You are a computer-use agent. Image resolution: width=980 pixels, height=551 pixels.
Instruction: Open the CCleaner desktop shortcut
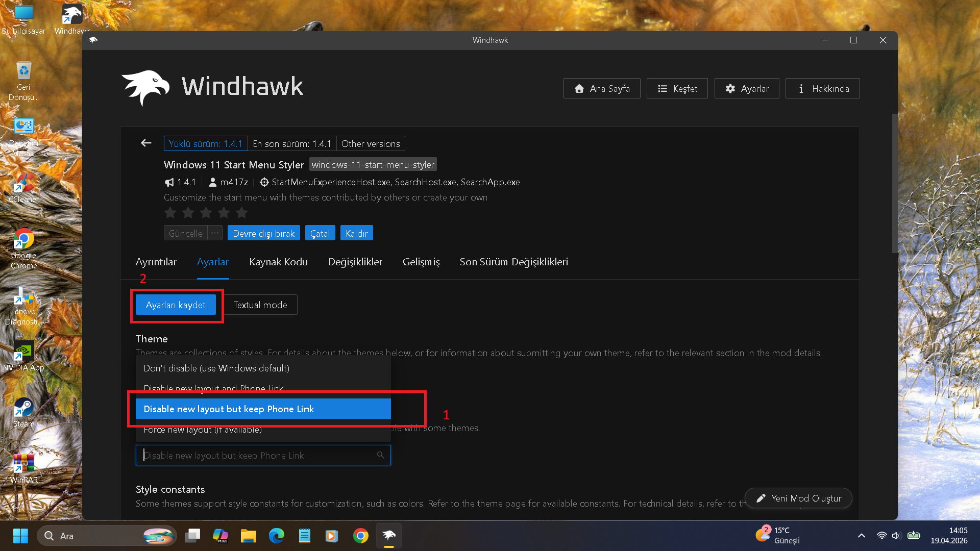tap(23, 188)
